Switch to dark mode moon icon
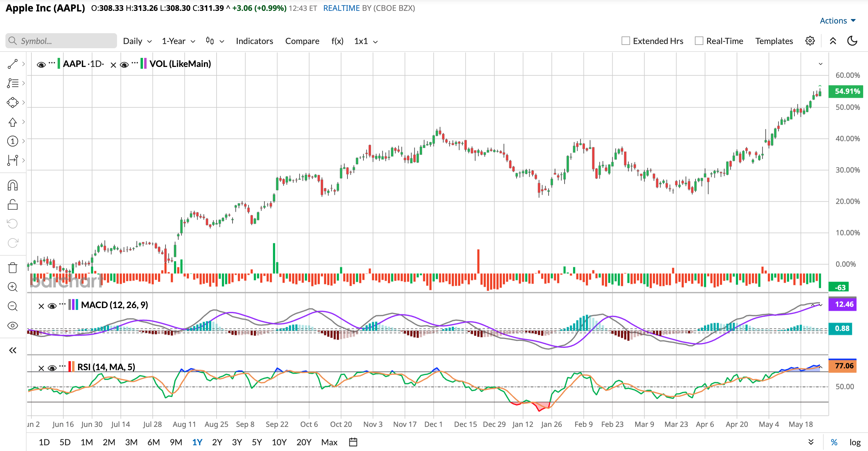This screenshot has width=868, height=451. (x=852, y=41)
